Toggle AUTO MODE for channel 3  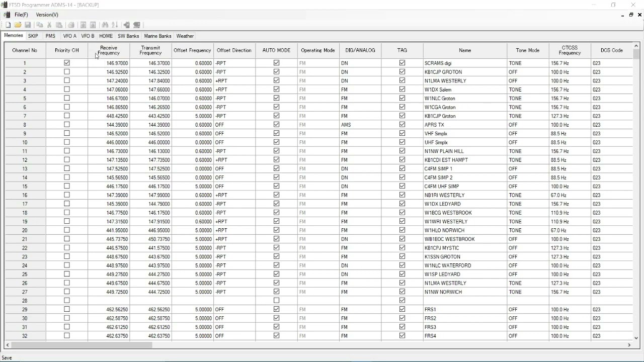pyautogui.click(x=276, y=80)
